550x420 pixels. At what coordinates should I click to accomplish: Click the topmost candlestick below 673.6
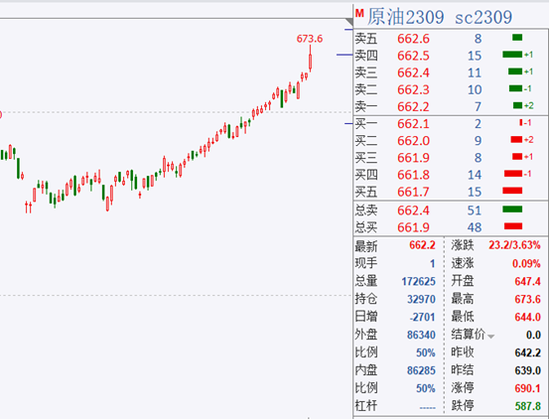pyautogui.click(x=310, y=59)
